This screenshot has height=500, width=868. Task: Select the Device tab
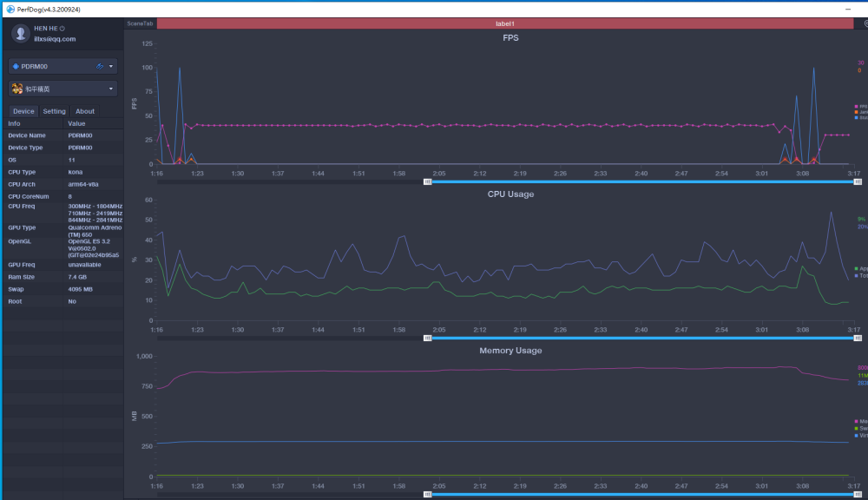pos(23,111)
